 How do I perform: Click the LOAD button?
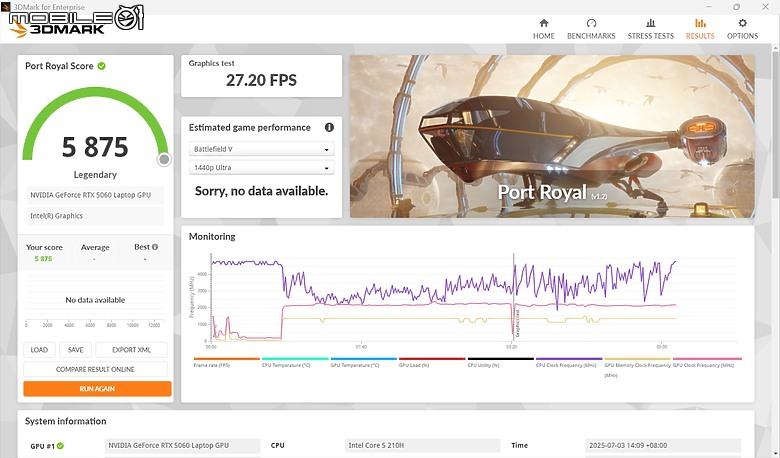pyautogui.click(x=39, y=350)
